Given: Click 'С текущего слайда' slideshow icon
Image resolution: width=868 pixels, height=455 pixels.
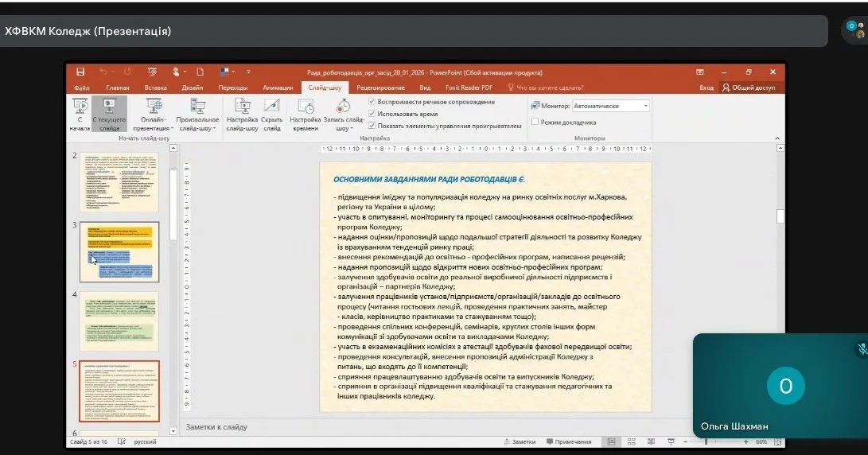Looking at the screenshot, I should click(109, 111).
